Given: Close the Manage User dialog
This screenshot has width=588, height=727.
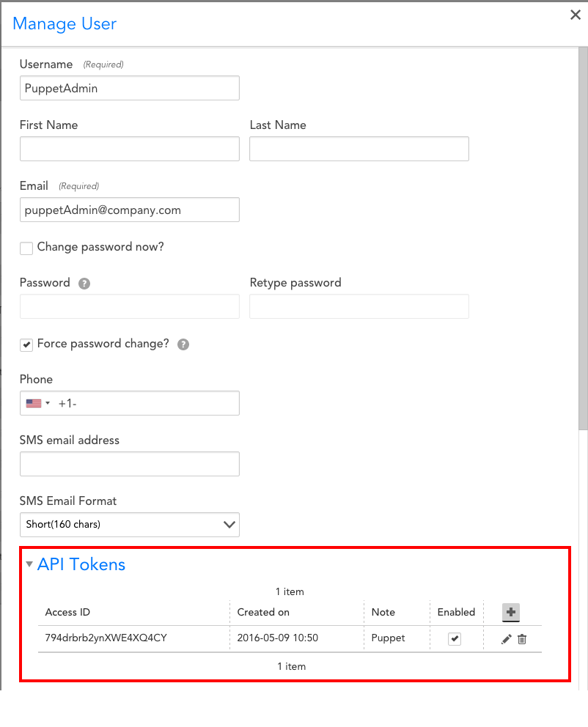Looking at the screenshot, I should click(x=575, y=15).
